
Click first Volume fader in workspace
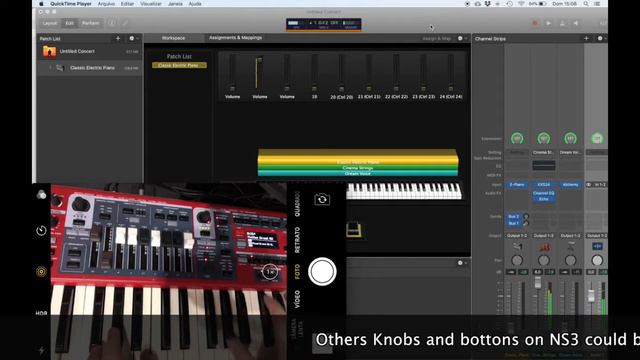click(x=232, y=73)
